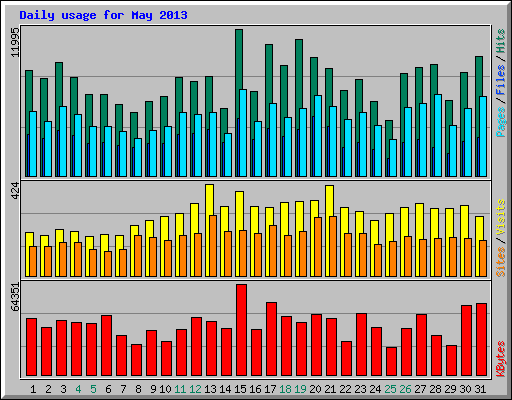Click the red KBytes bar for day 8
This screenshot has height=400, width=512.
137,360
